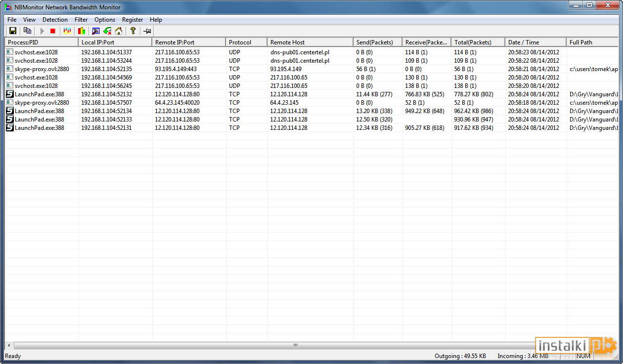Select LaunchPad.exe:388 row with port 52133
Viewport: 623px width, 364px height.
[x=311, y=120]
